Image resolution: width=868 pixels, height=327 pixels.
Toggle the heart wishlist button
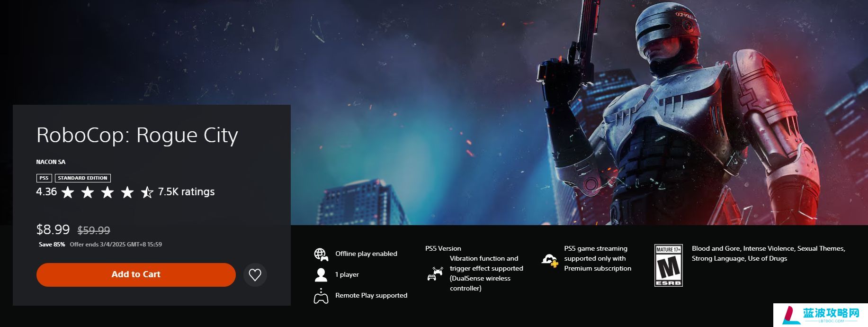coord(255,275)
